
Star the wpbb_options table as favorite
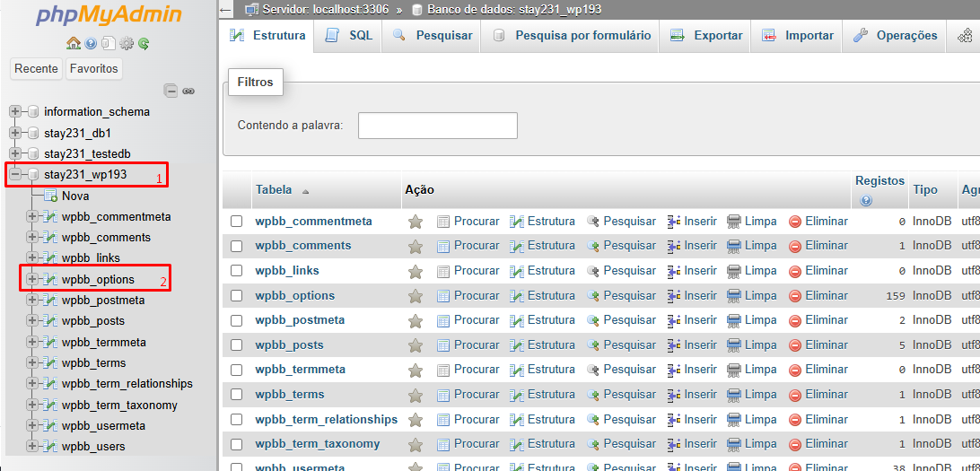click(x=415, y=296)
